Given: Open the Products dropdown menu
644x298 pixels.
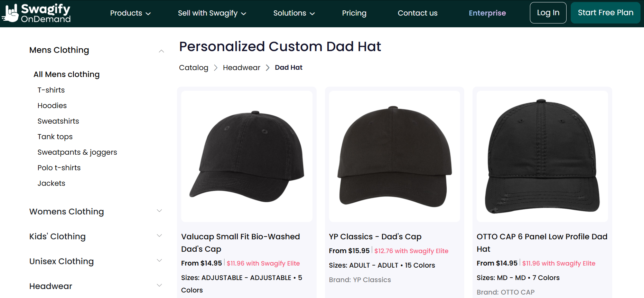Looking at the screenshot, I should point(130,13).
